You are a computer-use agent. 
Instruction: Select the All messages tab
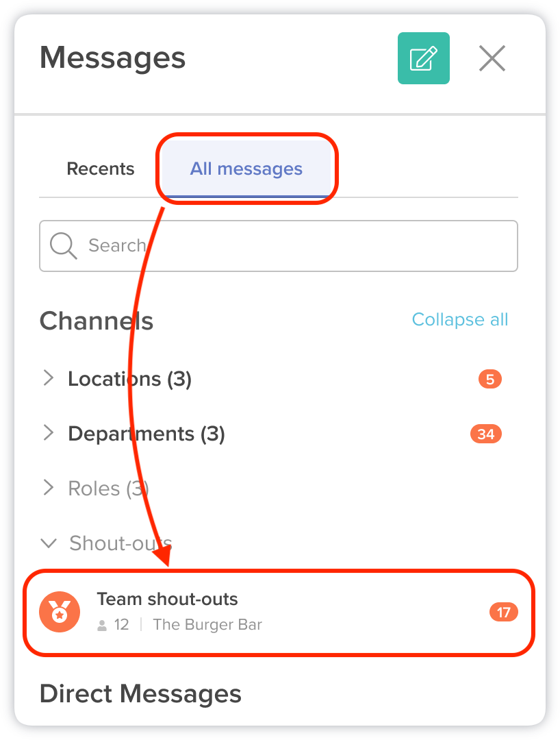246,169
